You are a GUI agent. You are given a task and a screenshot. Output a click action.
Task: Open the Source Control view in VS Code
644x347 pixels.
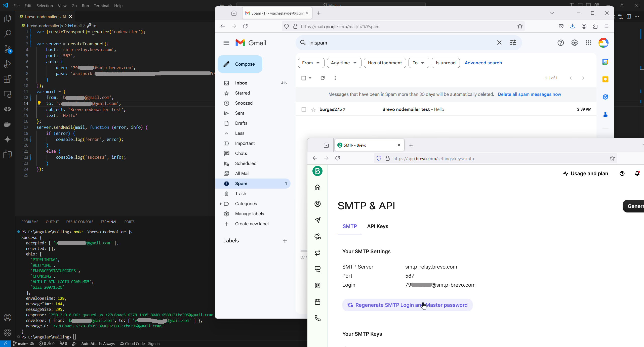8,49
